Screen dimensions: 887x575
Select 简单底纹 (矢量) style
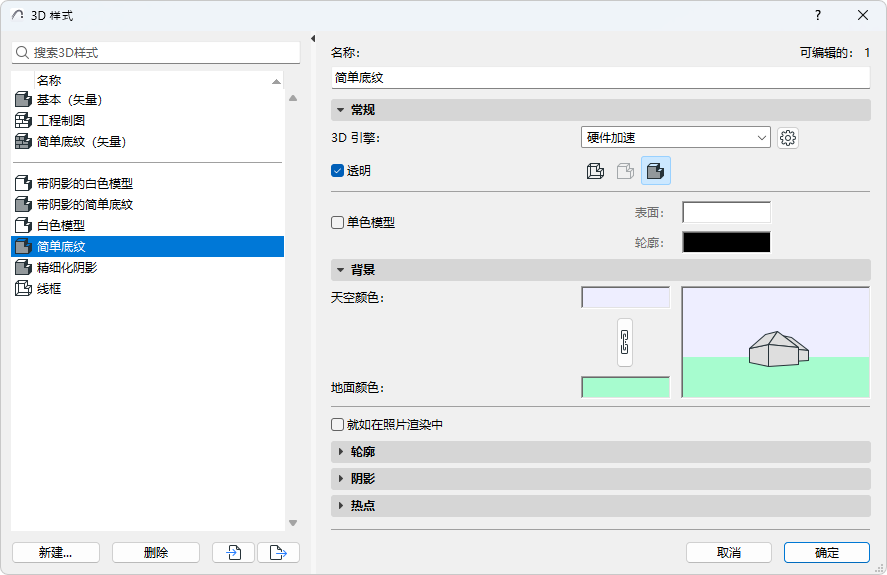(x=147, y=141)
